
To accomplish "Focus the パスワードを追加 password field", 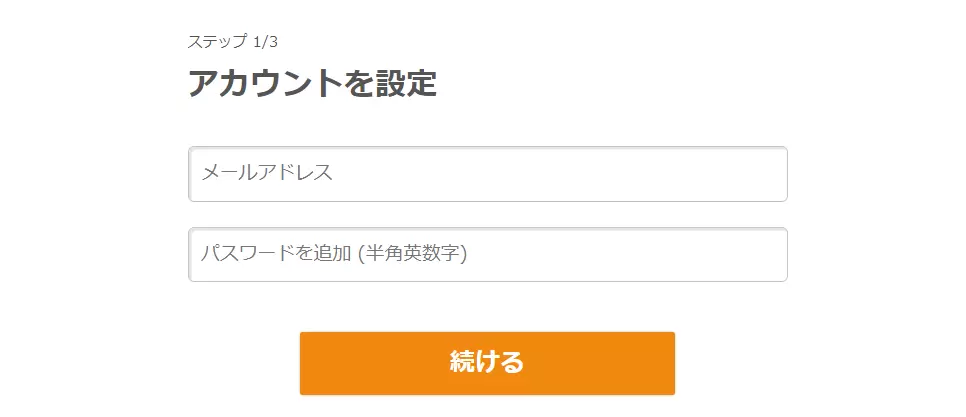I will 487,254.
